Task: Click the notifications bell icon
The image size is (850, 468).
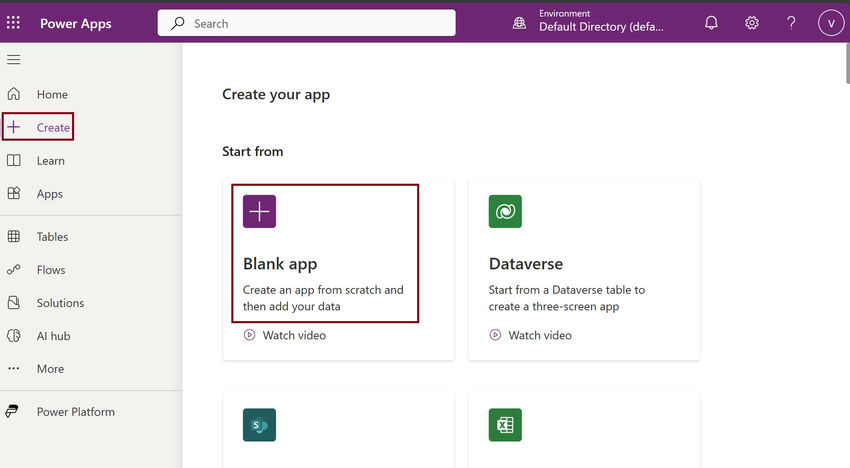Action: tap(711, 23)
